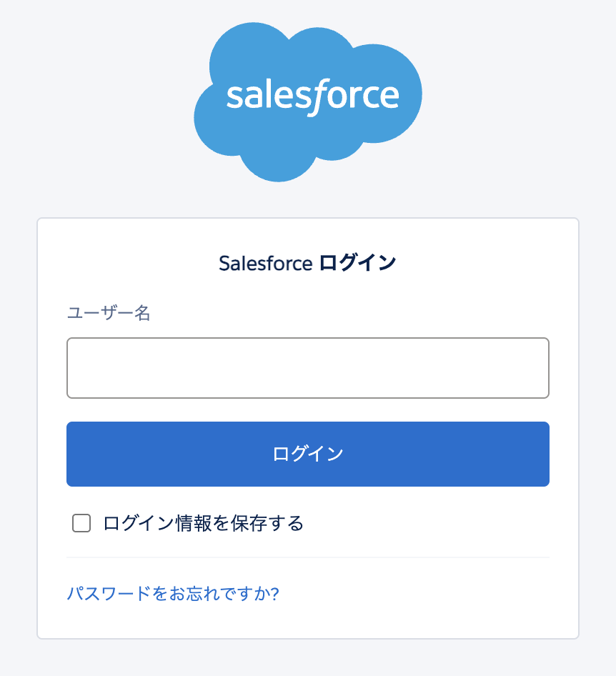Click the blue cloud shape at top
This screenshot has height=676, width=616.
coord(308,101)
